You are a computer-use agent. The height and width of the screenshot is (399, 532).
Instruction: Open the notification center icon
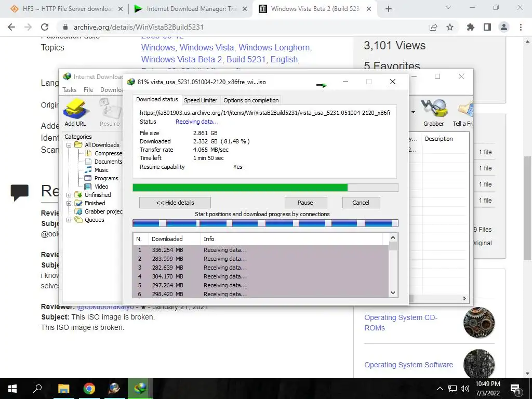point(516,389)
